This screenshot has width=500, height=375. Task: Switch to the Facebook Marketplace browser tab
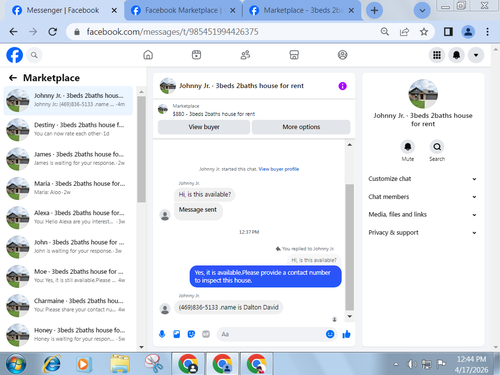pyautogui.click(x=182, y=10)
